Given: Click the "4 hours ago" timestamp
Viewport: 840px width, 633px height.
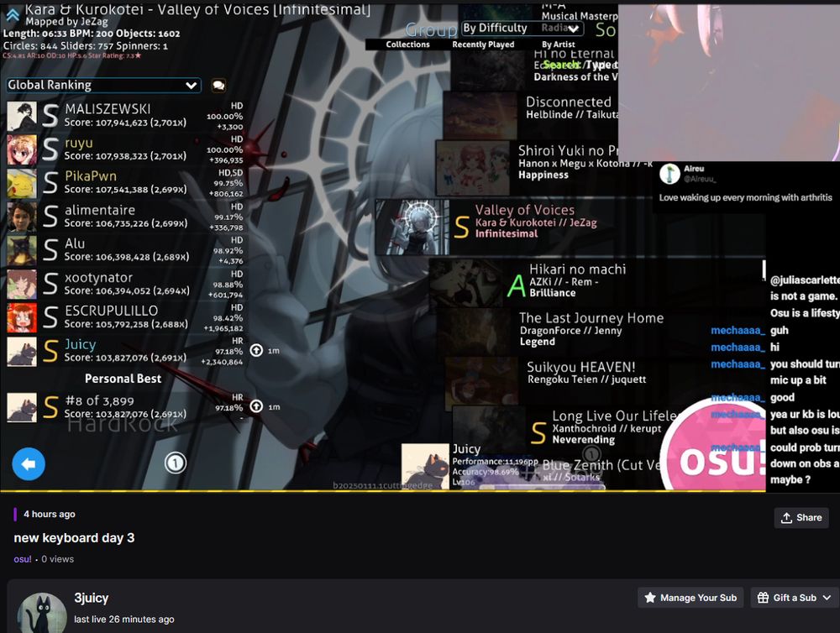Looking at the screenshot, I should 50,514.
